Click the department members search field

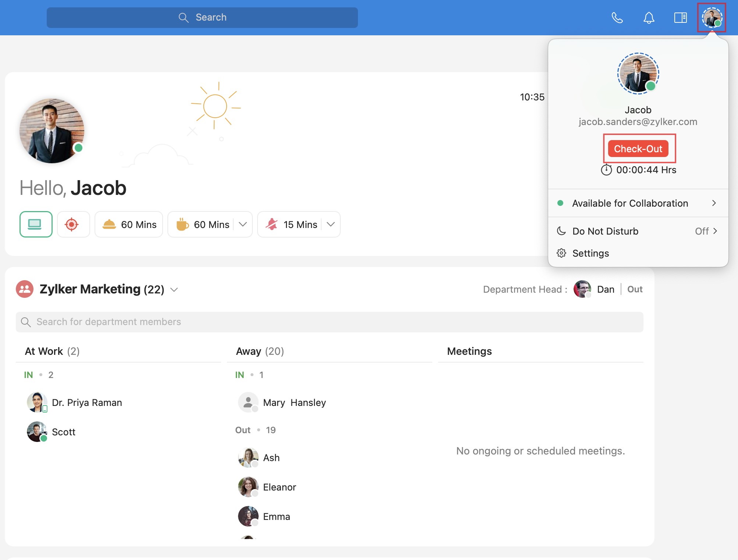(x=329, y=322)
